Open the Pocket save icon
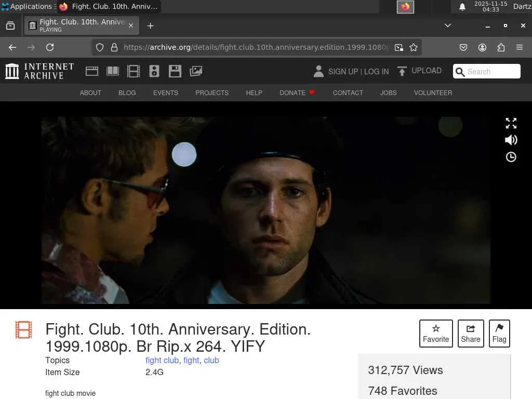Image resolution: width=532 pixels, height=399 pixels. click(463, 47)
